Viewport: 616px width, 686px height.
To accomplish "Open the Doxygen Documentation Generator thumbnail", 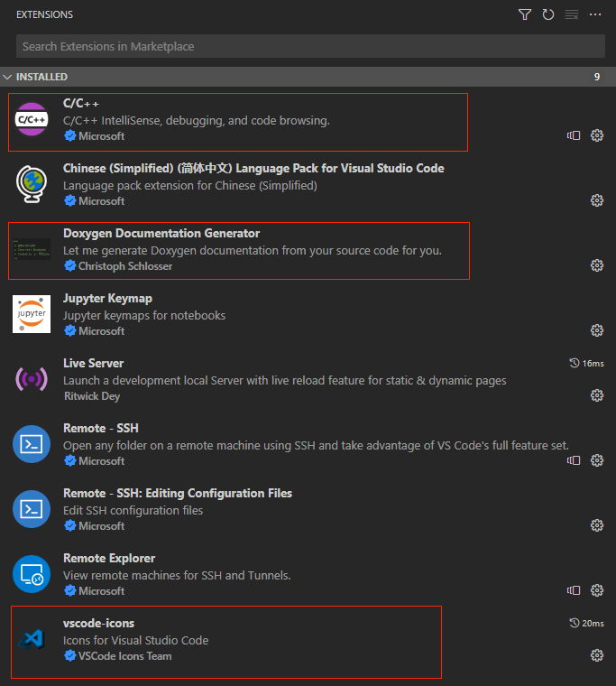I will click(x=32, y=249).
